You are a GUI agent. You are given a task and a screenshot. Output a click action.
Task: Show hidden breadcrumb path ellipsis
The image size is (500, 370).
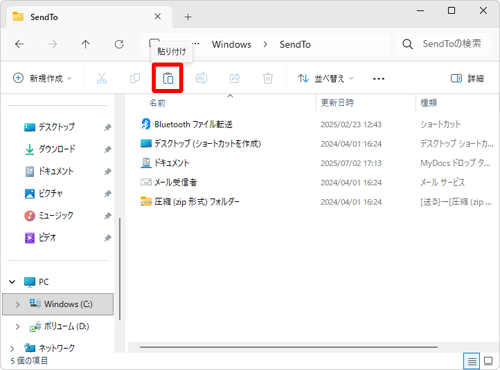click(196, 43)
